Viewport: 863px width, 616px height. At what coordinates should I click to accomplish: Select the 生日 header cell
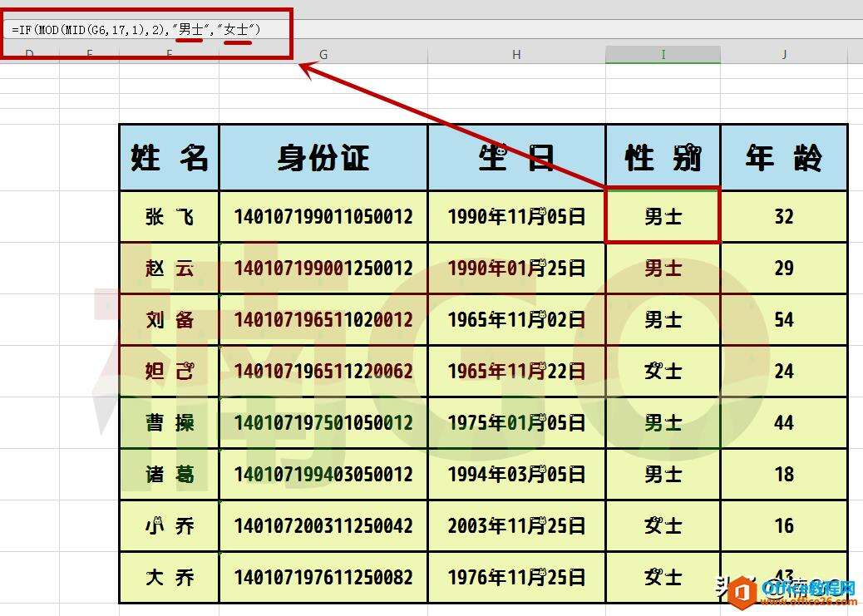pyautogui.click(x=516, y=158)
